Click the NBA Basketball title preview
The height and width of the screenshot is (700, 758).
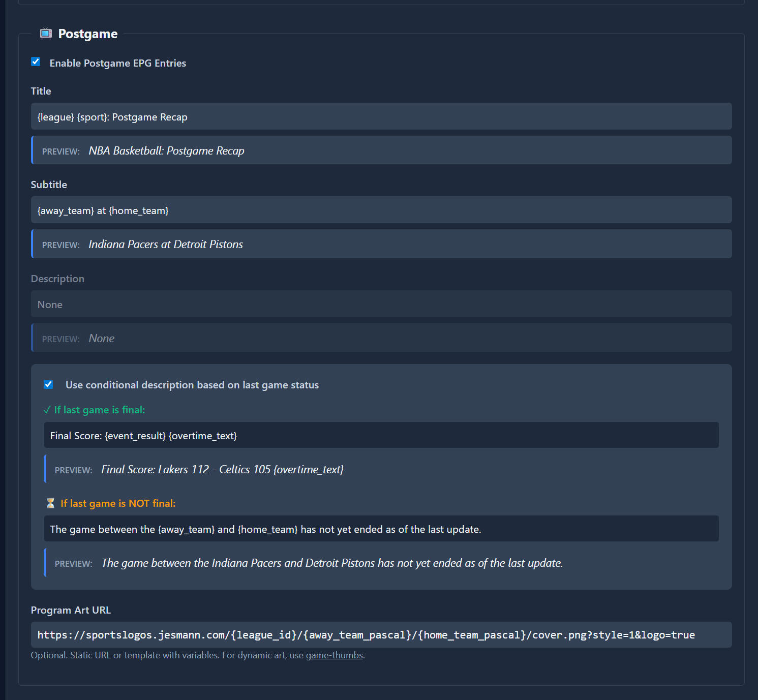166,151
